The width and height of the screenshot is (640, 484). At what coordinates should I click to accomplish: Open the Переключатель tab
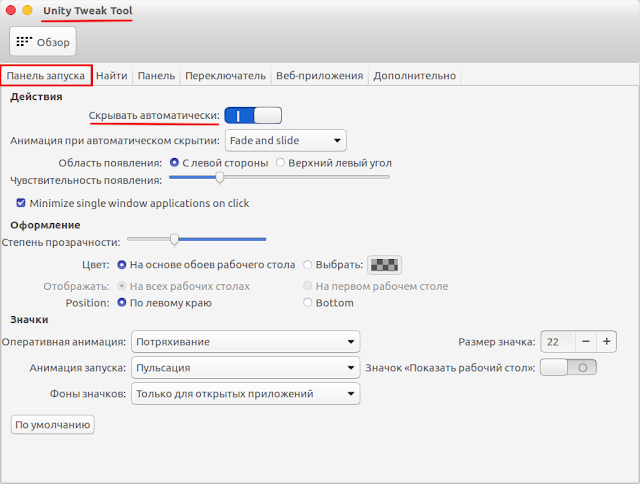(225, 75)
